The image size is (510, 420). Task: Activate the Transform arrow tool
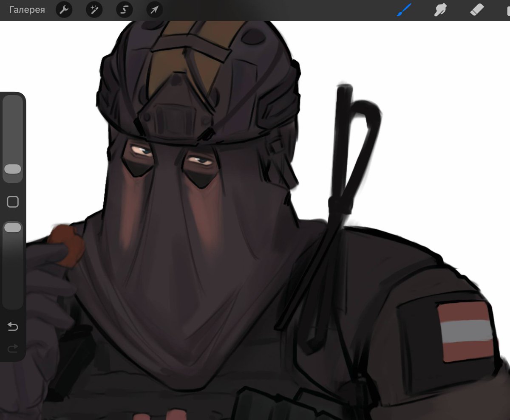pyautogui.click(x=155, y=10)
